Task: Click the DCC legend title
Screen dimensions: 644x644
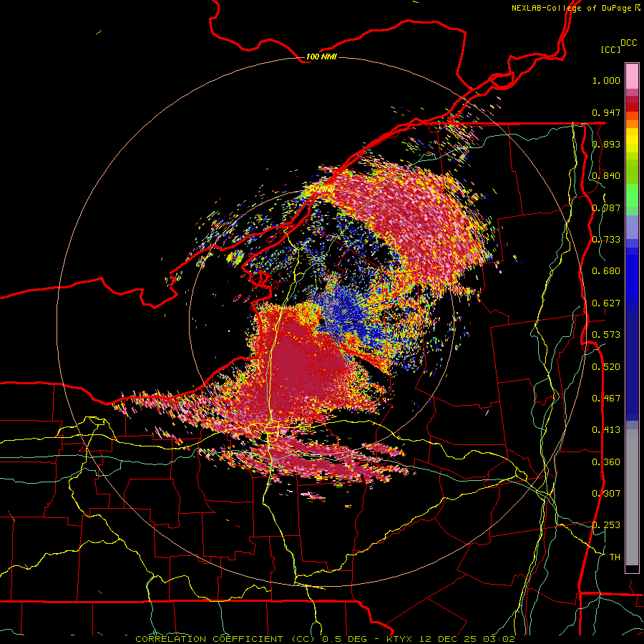Action: coord(628,43)
